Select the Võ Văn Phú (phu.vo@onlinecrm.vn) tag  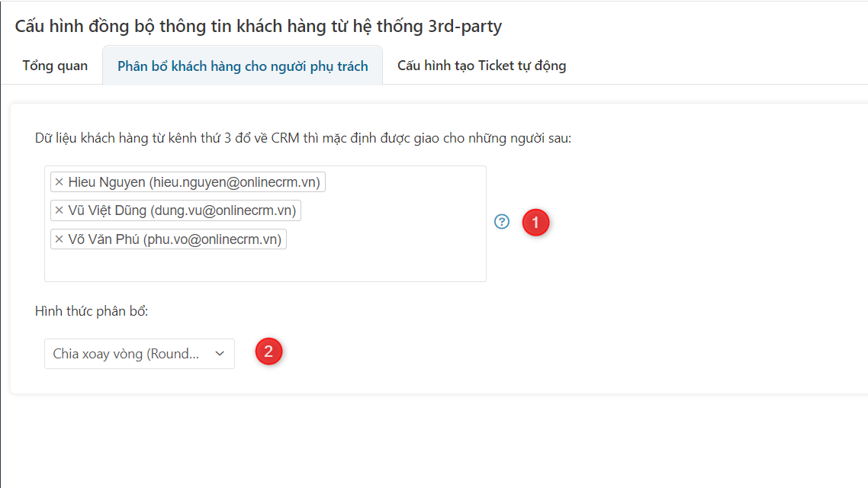169,239
